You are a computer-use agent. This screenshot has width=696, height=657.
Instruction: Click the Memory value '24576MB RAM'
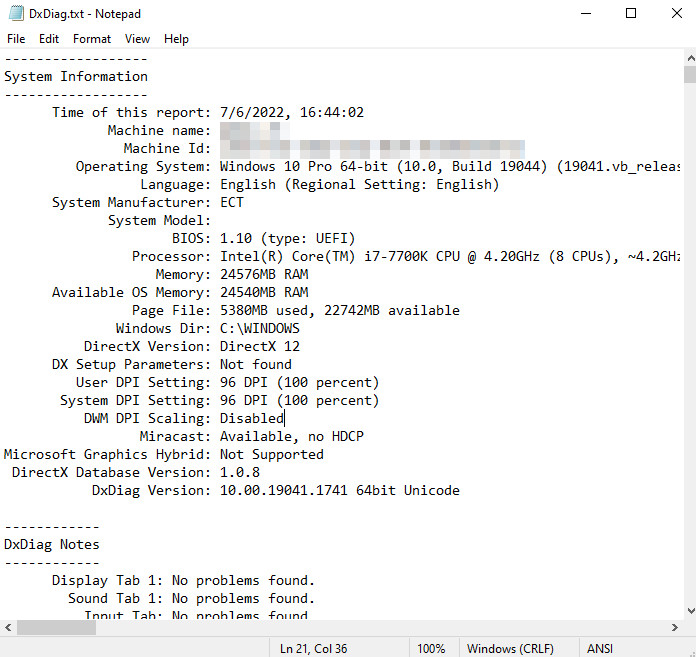(x=264, y=274)
